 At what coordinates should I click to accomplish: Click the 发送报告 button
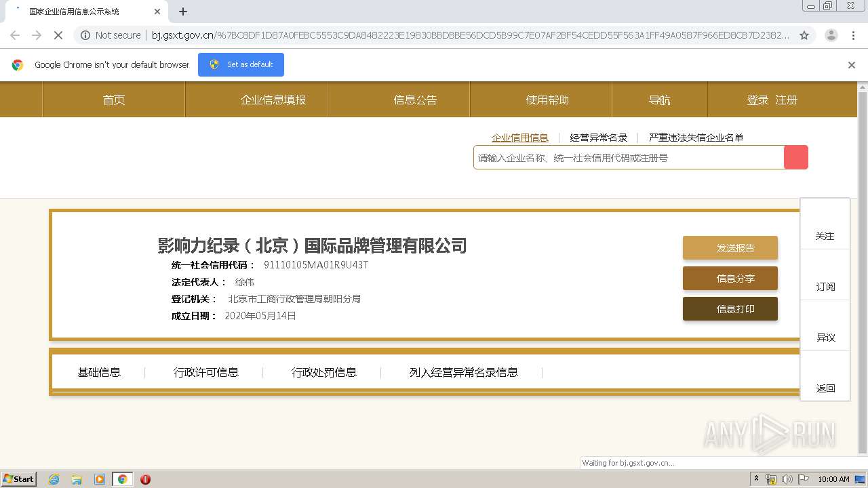point(730,247)
